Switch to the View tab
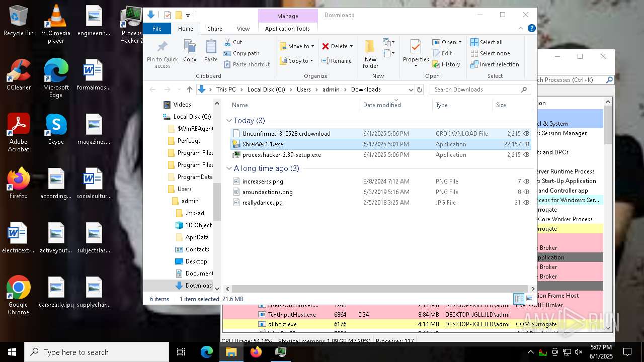 (x=243, y=29)
